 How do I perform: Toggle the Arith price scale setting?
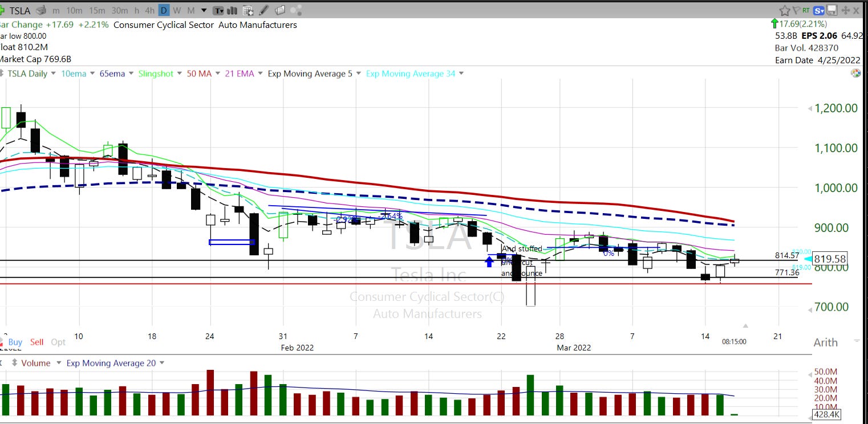point(825,342)
